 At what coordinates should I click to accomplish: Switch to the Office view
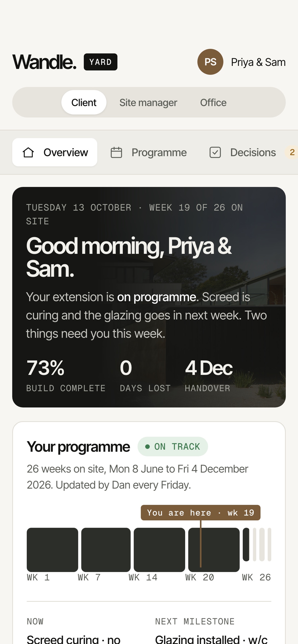coord(213,103)
